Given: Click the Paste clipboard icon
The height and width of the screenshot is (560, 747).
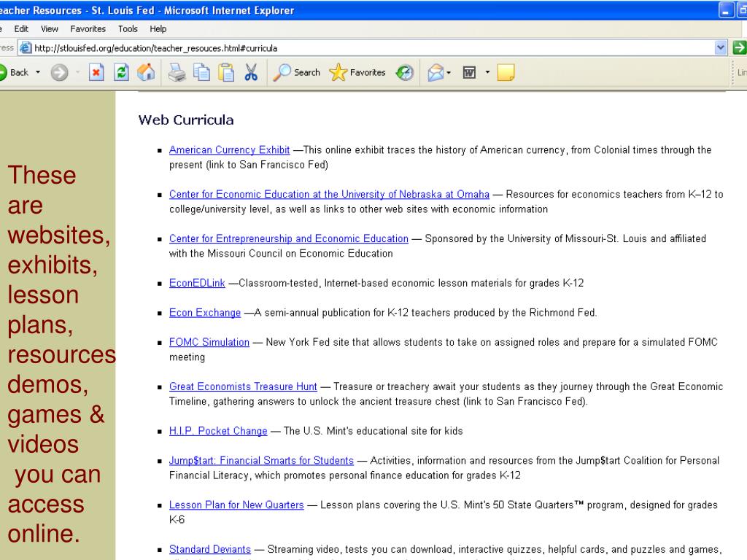Looking at the screenshot, I should pyautogui.click(x=226, y=72).
